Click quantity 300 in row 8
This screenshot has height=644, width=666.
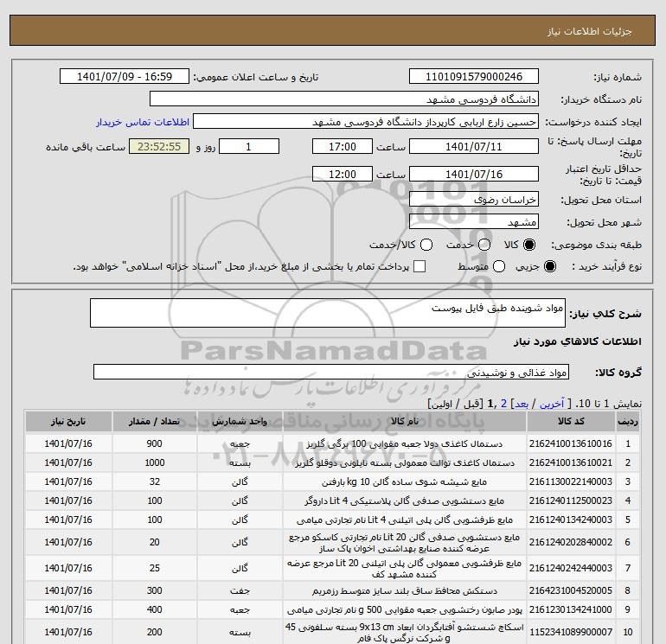coord(154,590)
